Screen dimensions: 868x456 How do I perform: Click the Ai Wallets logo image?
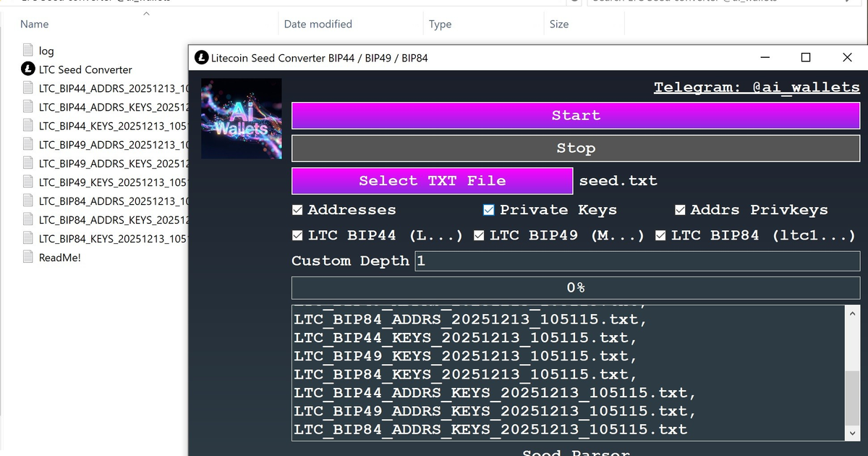pos(241,119)
